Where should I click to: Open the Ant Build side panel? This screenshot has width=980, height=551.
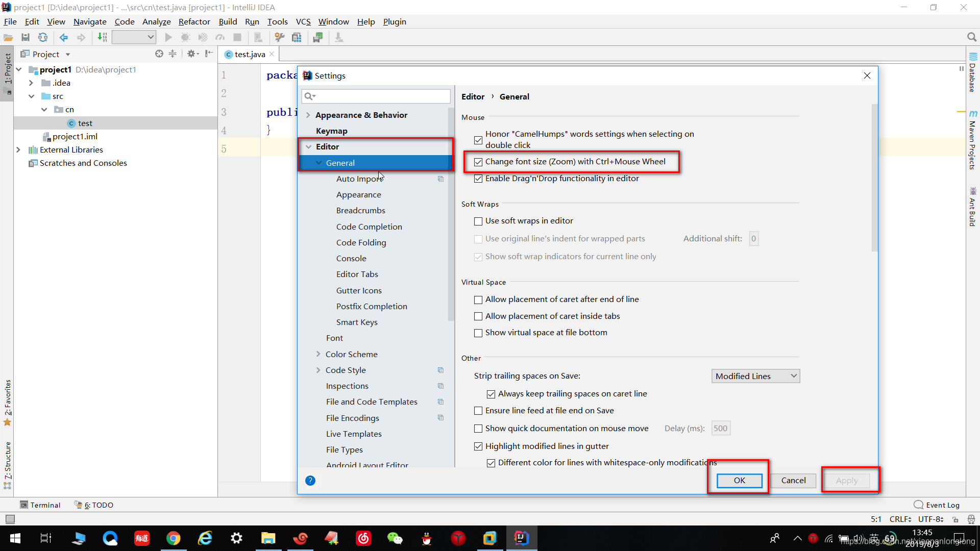(x=973, y=207)
